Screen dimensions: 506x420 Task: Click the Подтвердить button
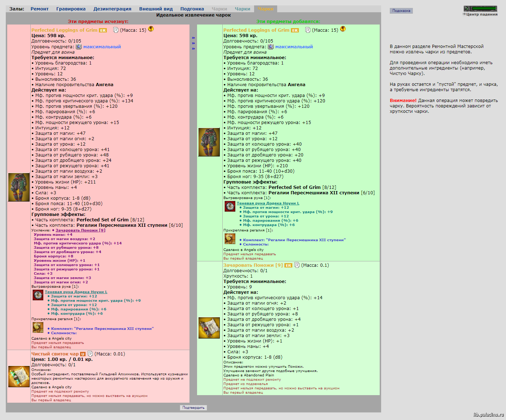click(193, 408)
